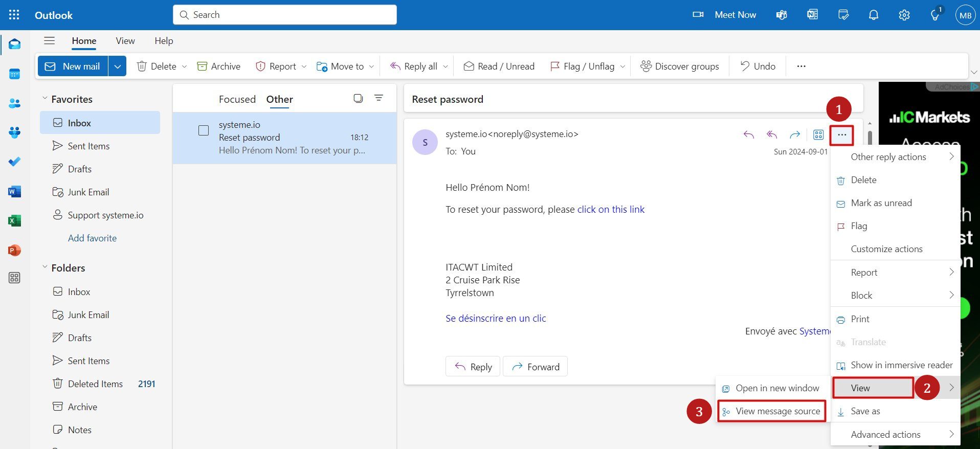Open the app launcher waffle grid
This screenshot has width=980, height=449.
click(14, 15)
